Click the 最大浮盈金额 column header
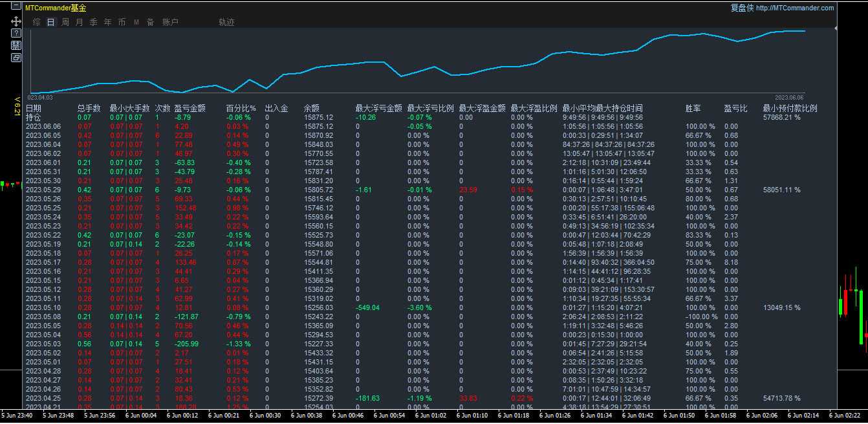This screenshot has width=868, height=424. 483,109
